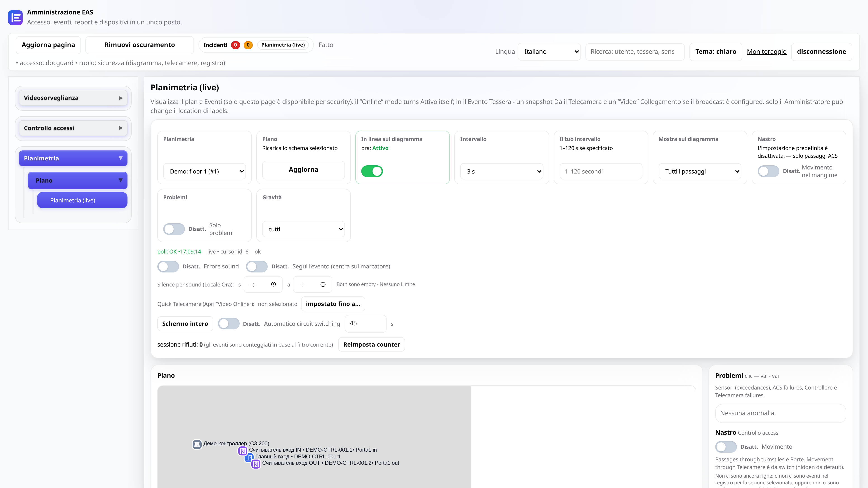Image resolution: width=868 pixels, height=488 pixels.
Task: Expand the Controllo accessi sidebar section
Action: click(x=73, y=128)
